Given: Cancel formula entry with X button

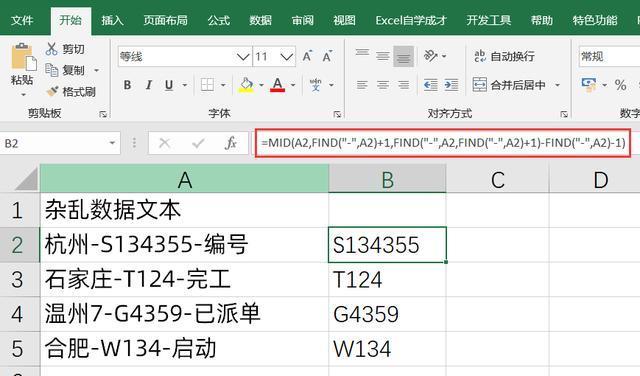Looking at the screenshot, I should tap(164, 143).
